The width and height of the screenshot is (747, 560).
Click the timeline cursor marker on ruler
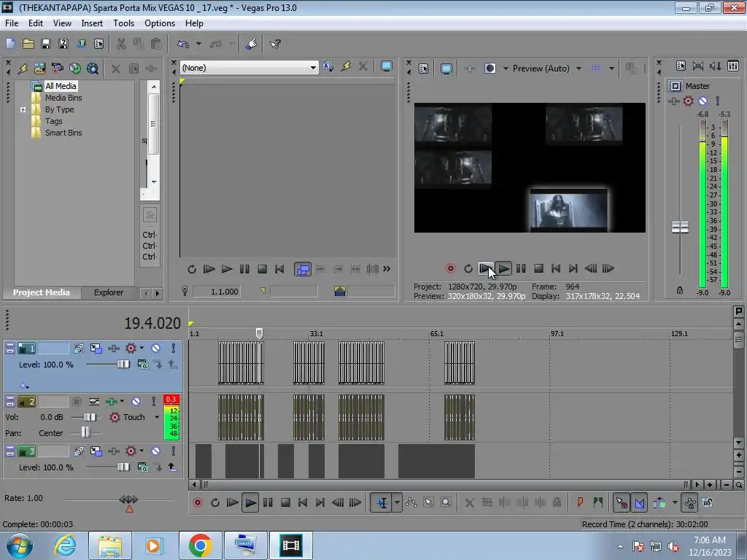[259, 333]
